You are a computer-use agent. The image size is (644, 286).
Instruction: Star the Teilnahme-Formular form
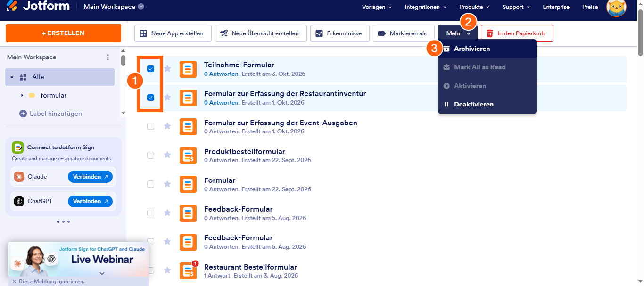coord(167,69)
